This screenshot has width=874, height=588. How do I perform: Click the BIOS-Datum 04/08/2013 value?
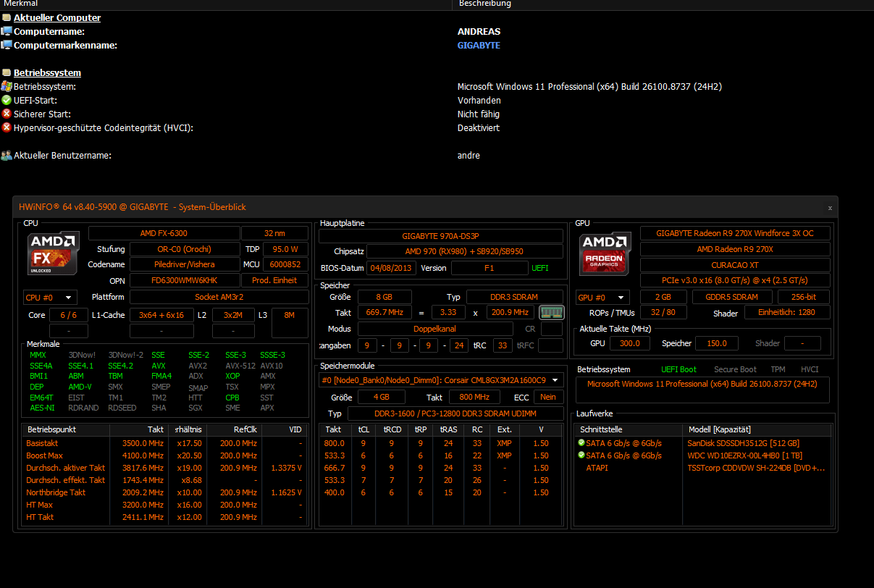click(x=391, y=268)
